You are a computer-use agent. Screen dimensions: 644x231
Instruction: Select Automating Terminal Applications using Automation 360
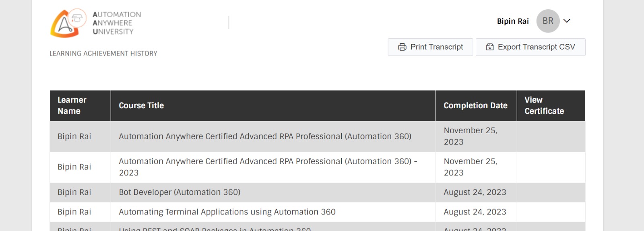[227, 212]
